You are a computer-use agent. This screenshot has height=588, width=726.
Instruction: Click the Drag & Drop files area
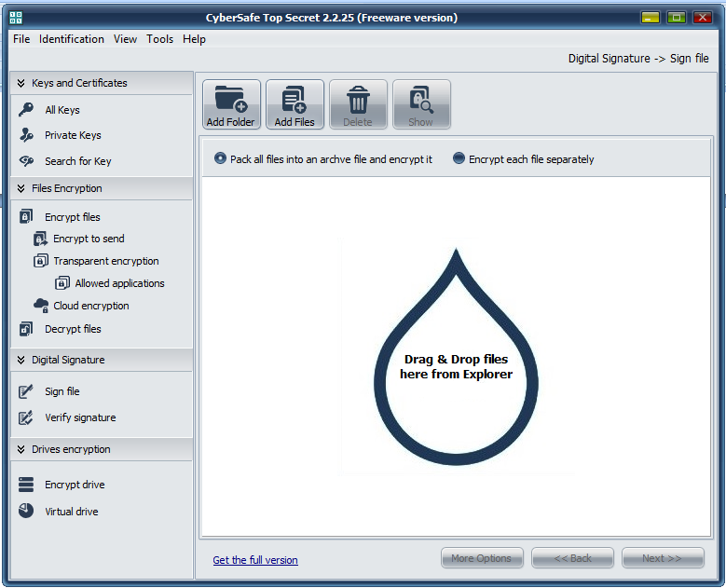(457, 366)
